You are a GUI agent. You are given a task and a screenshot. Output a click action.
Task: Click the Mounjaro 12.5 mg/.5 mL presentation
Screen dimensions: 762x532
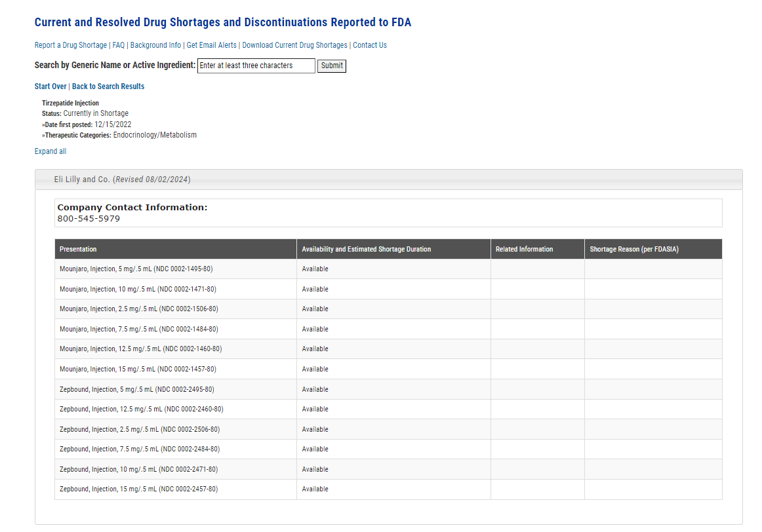tap(140, 349)
